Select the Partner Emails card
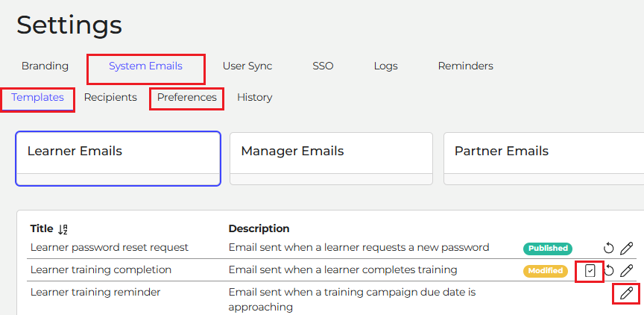Viewport: 644px width, 315px height. [x=544, y=159]
